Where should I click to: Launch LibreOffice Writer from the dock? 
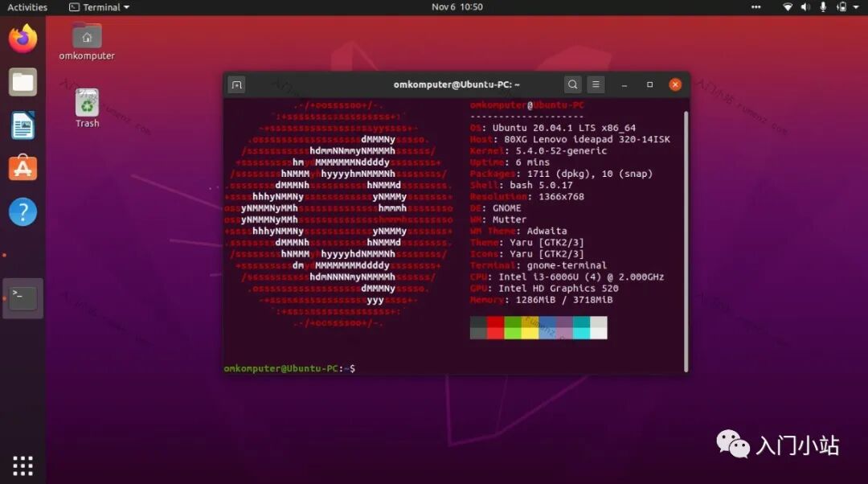(x=23, y=125)
